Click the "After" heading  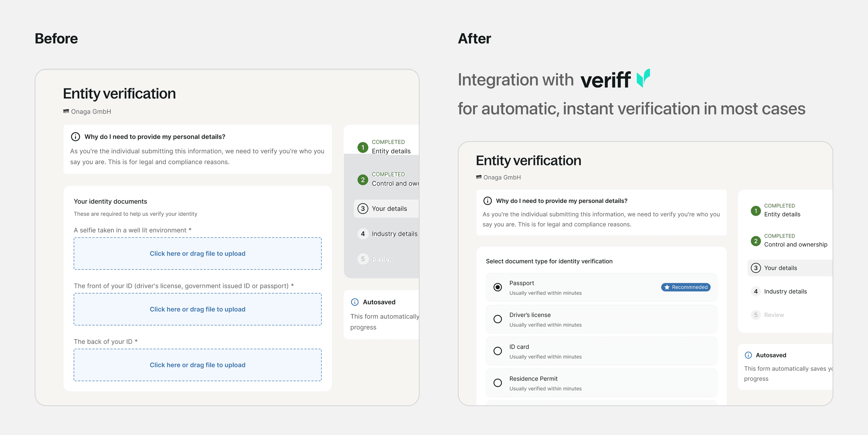(474, 38)
